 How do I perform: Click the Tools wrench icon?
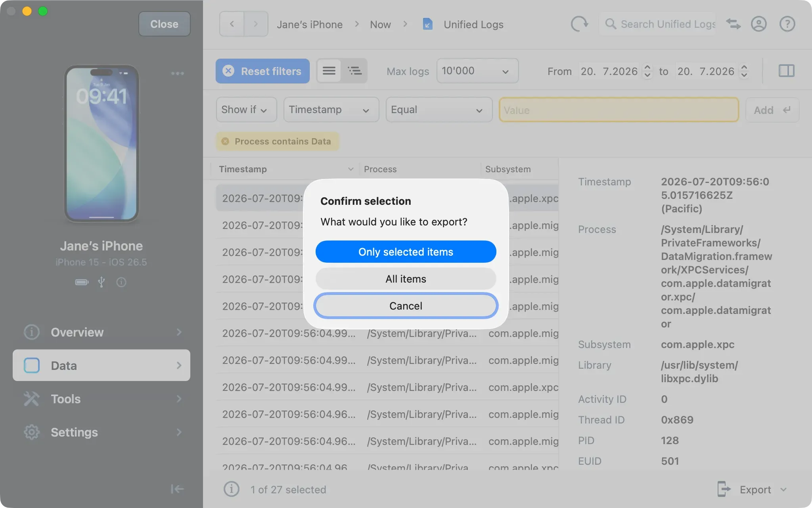(x=32, y=398)
